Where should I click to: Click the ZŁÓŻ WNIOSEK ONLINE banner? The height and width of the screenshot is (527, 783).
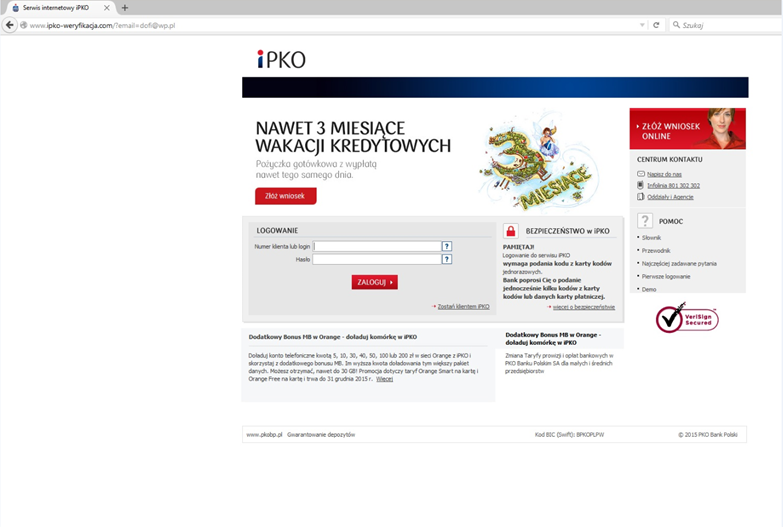[687, 129]
